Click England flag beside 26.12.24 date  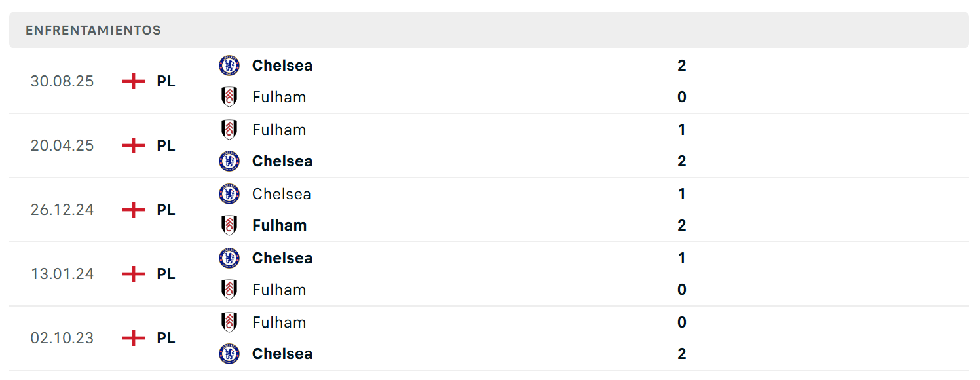134,210
